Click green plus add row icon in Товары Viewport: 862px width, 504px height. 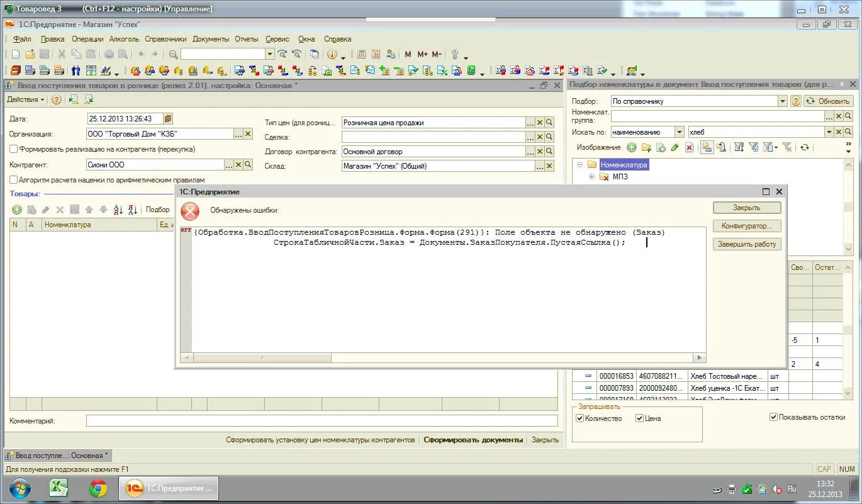(17, 210)
